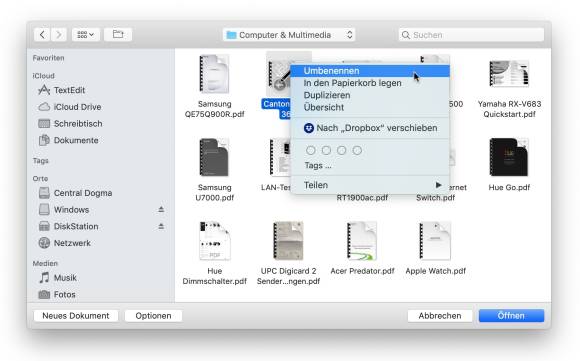Pick the fourth tag color circle
Viewport: 580px width, 361px height.
(x=357, y=150)
